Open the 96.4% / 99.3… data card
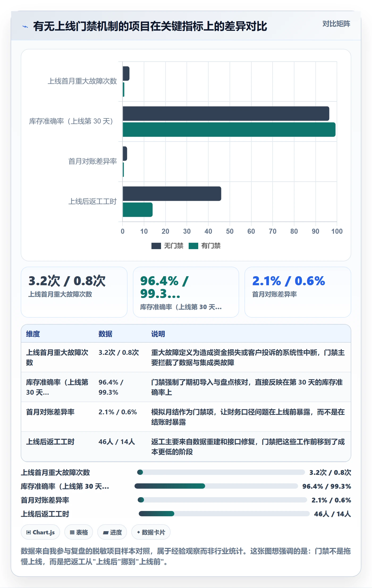This screenshot has width=372, height=588. point(186,292)
